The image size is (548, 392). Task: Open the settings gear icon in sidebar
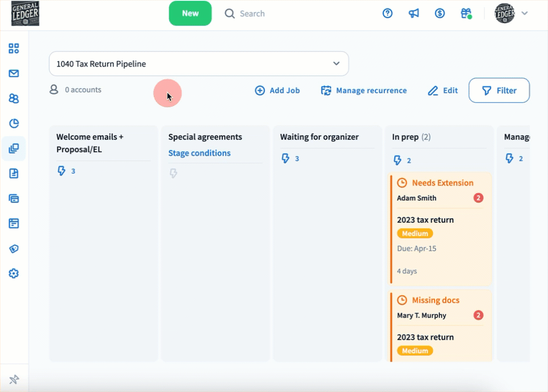(14, 273)
